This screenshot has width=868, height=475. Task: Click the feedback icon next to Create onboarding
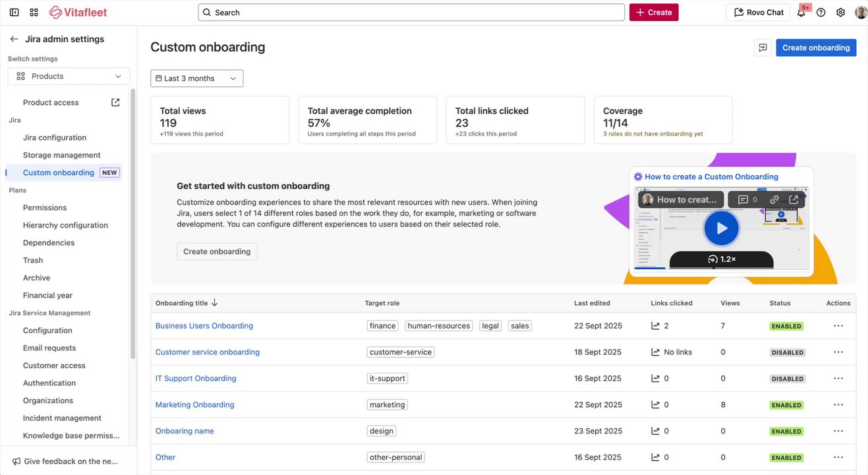coord(763,47)
